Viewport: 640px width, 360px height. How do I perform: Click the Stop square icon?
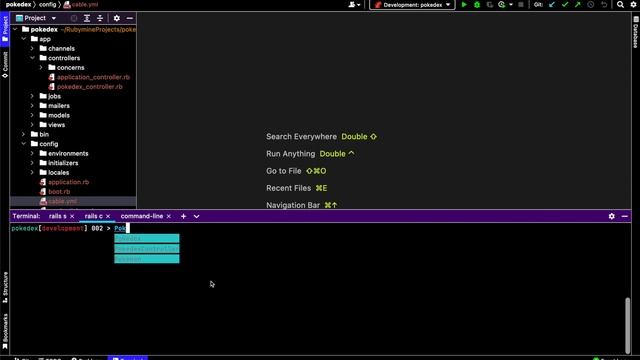(521, 5)
